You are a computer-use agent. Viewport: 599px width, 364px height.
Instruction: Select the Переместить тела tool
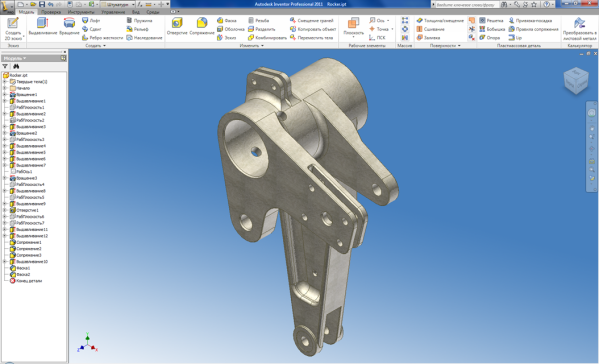pyautogui.click(x=311, y=38)
